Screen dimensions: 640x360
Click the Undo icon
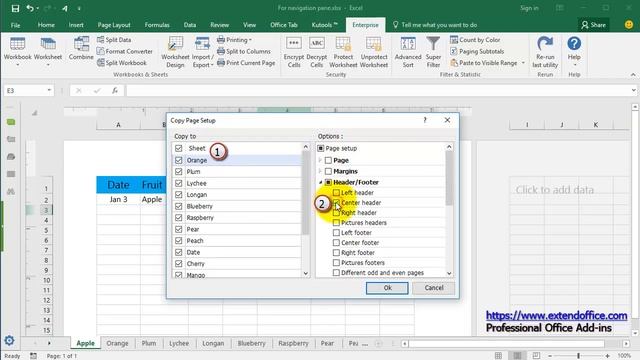[29, 8]
